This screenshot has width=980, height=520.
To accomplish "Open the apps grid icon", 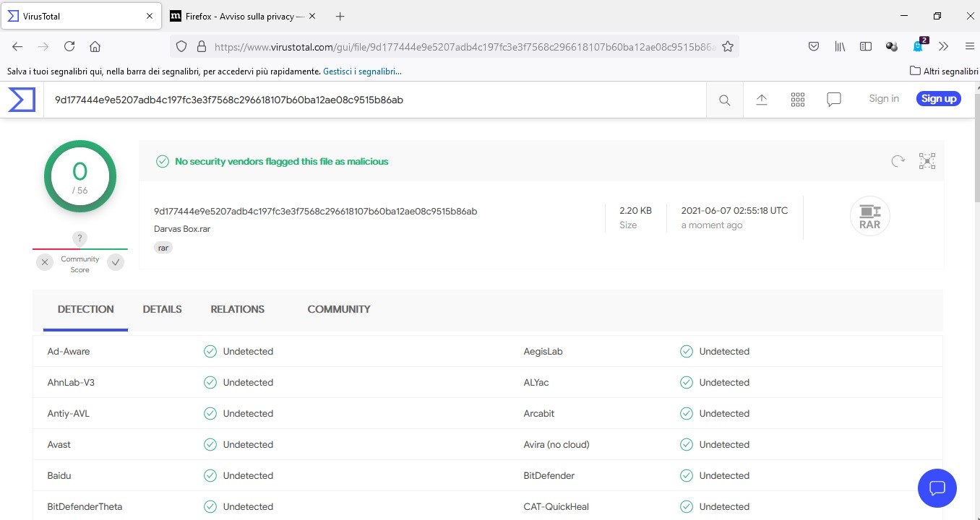I will tap(798, 100).
